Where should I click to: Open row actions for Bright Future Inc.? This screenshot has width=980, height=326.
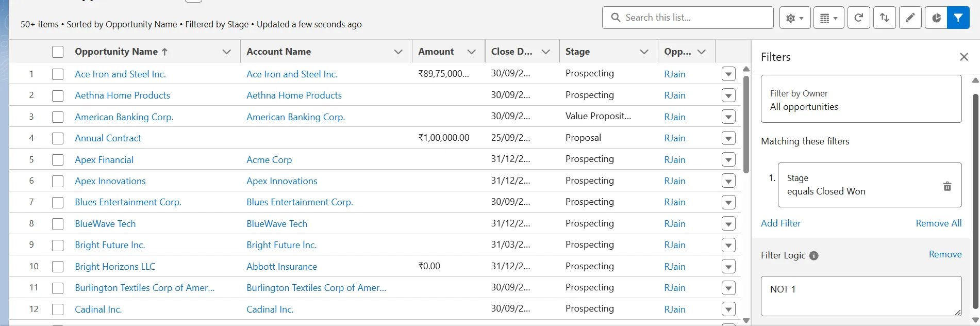coord(728,245)
